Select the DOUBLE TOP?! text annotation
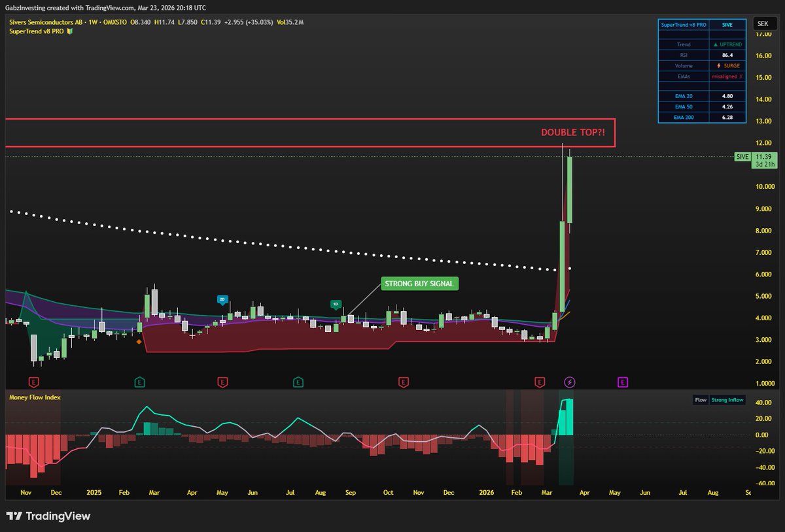785x532 pixels. click(573, 133)
